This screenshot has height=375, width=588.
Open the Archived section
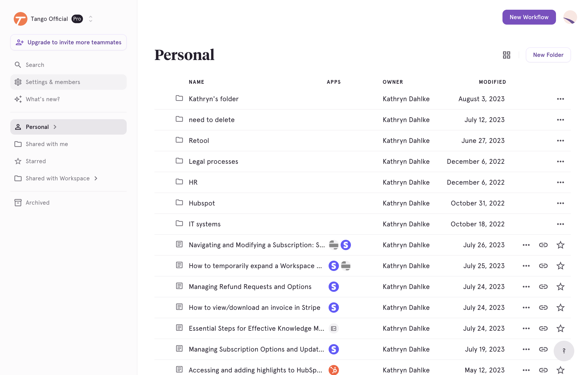(x=68, y=203)
